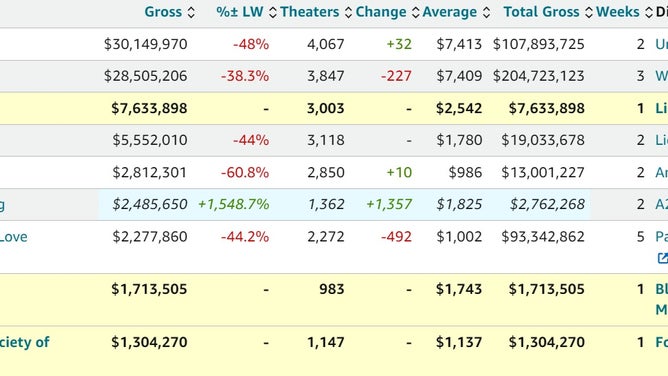This screenshot has width=668, height=376.
Task: Open the Li distributor link in the highlighted row
Action: tap(661, 108)
